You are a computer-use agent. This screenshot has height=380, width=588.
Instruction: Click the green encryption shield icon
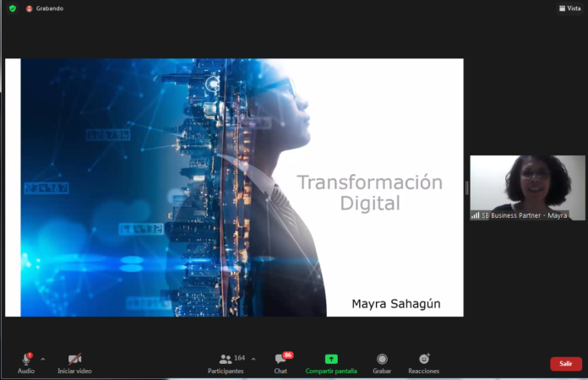tap(12, 8)
